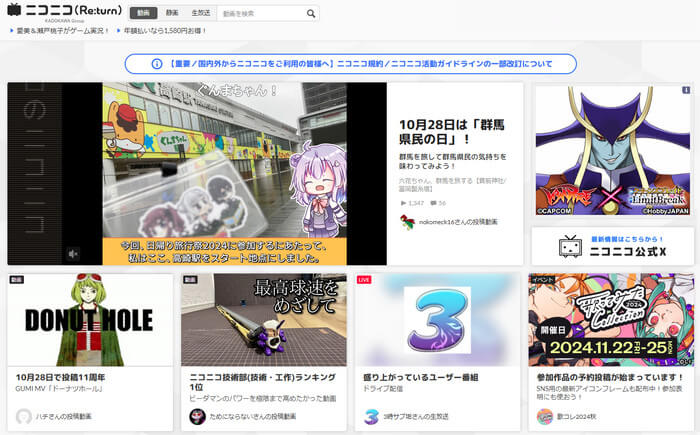Click the play count icon beside 1,347

click(x=403, y=203)
